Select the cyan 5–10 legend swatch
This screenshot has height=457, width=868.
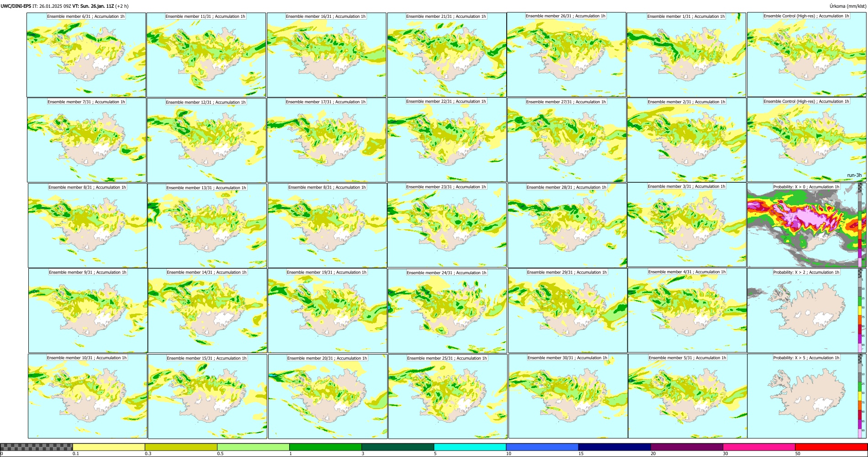[x=470, y=447]
